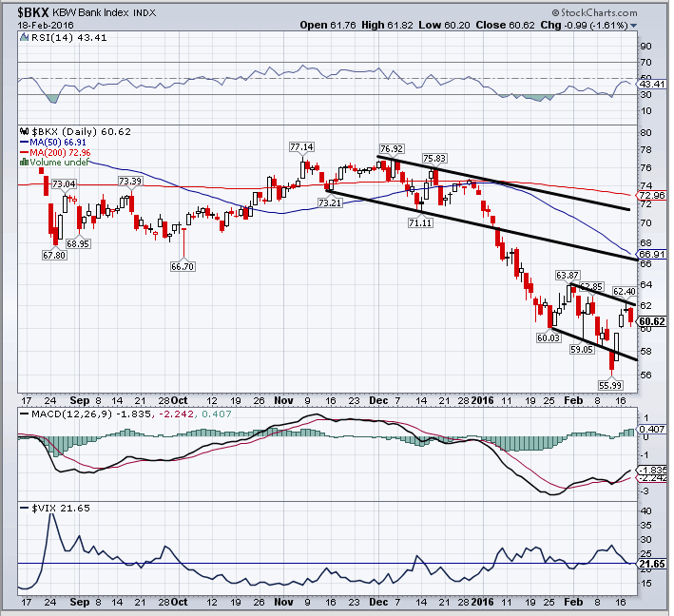Screen dimensions: 674x616
Task: Click the 68.95 price label
Action: click(x=78, y=243)
